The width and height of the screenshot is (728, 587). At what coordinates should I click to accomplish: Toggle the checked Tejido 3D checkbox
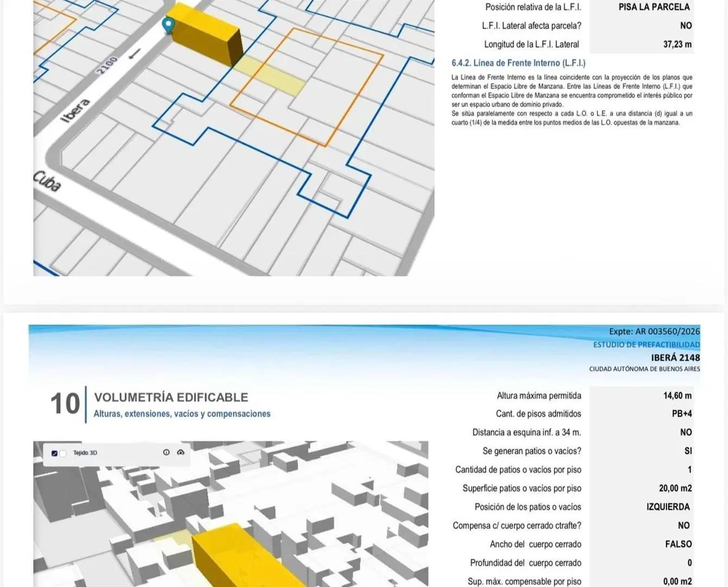tap(54, 453)
